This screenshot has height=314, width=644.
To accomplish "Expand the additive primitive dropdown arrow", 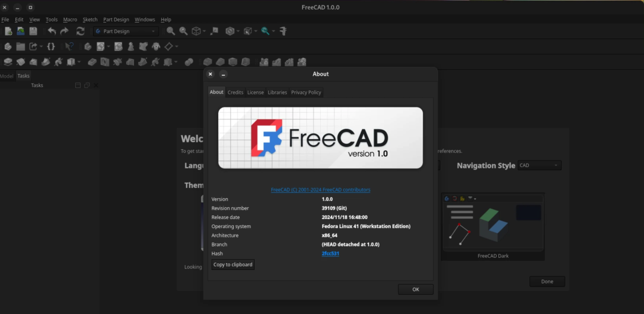I will 79,62.
